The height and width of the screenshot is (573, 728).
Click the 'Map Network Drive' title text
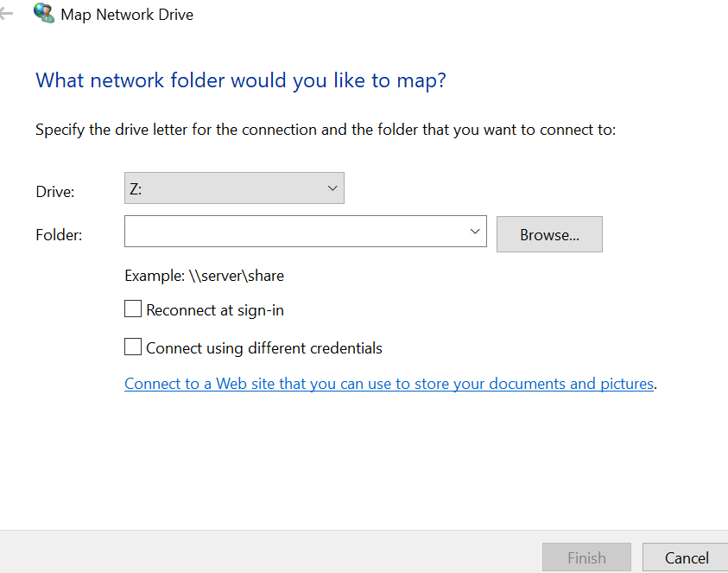(x=127, y=15)
